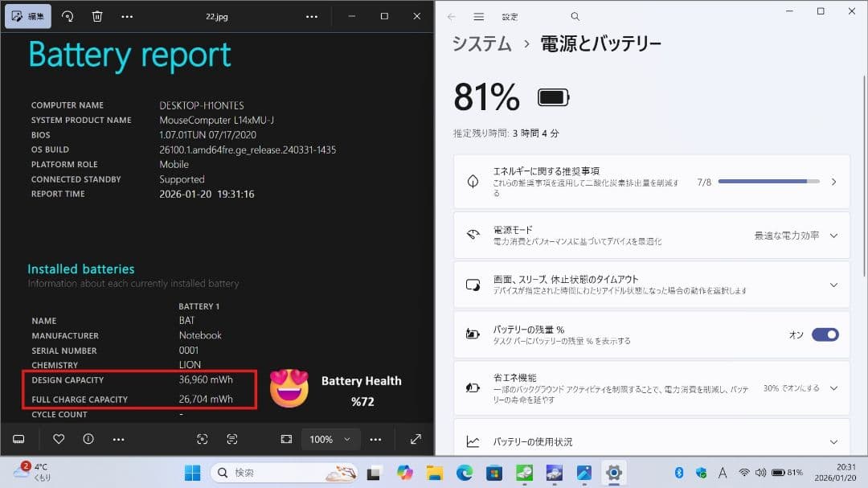The width and height of the screenshot is (868, 488).
Task: Select the text extraction icon in Photos
Action: [x=233, y=439]
